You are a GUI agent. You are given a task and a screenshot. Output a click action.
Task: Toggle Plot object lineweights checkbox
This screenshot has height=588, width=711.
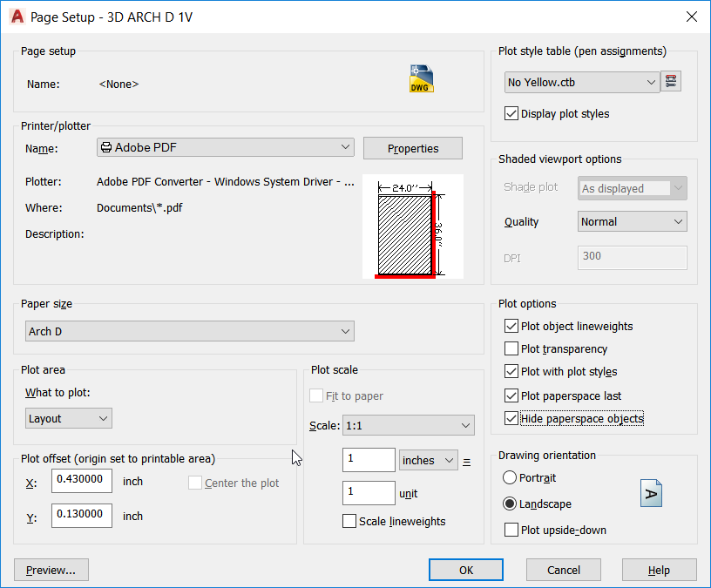tap(511, 326)
